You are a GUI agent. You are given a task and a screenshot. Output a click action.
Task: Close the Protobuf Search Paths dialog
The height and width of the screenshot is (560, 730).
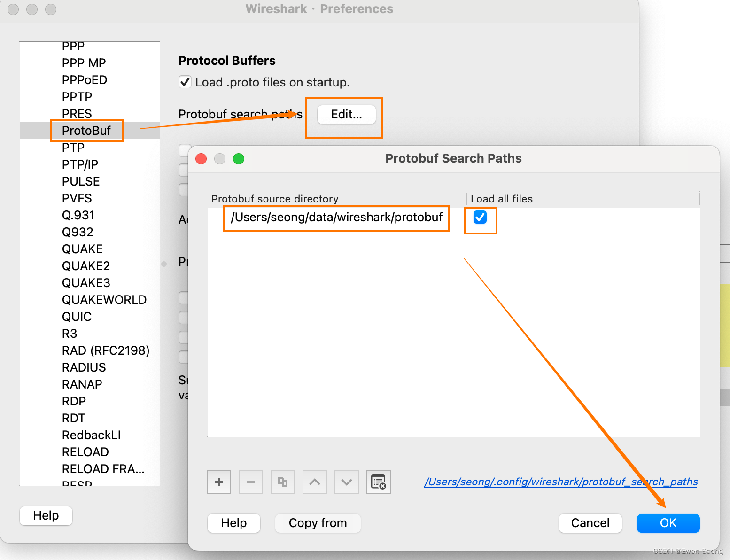[x=201, y=159]
